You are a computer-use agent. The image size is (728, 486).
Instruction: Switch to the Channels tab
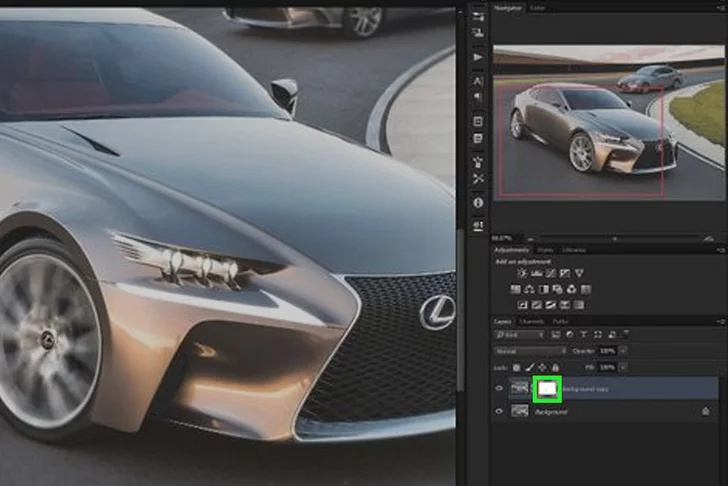click(x=531, y=321)
